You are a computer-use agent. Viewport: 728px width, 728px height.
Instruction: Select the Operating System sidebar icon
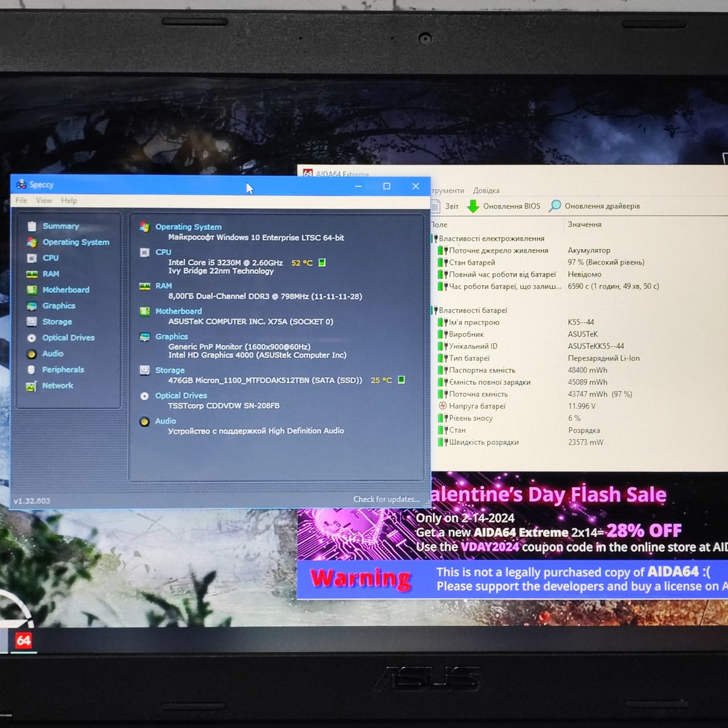click(x=32, y=242)
